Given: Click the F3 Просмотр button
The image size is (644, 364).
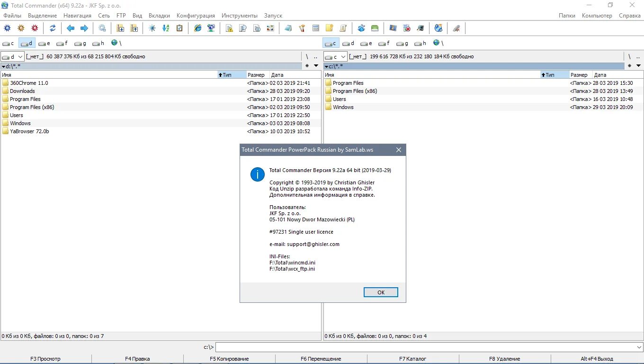Looking at the screenshot, I should point(45,359).
